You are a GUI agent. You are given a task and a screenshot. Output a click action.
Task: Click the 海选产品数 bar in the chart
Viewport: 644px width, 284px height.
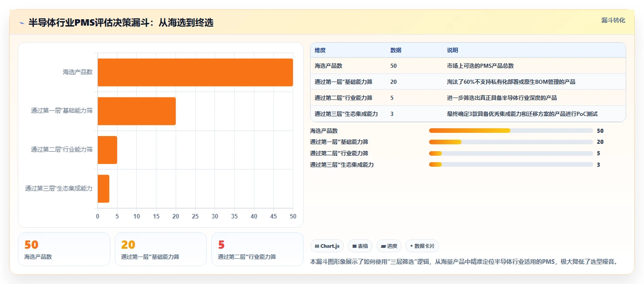coord(195,72)
